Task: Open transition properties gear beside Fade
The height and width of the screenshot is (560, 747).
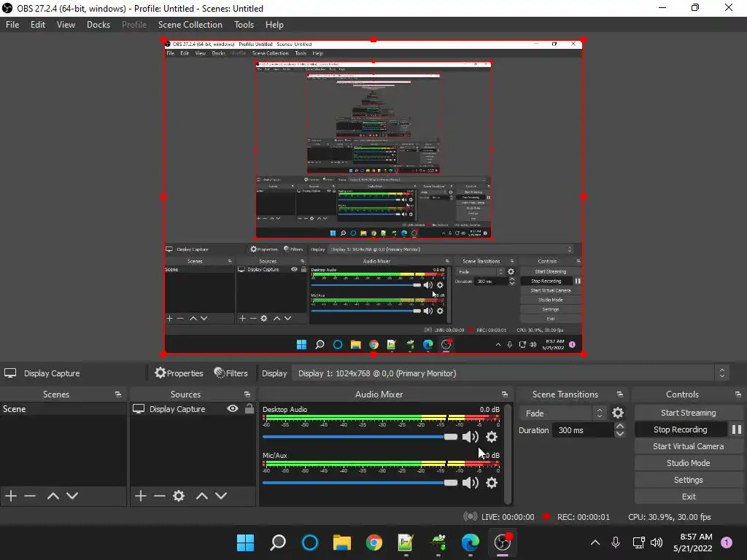Action: click(x=618, y=413)
